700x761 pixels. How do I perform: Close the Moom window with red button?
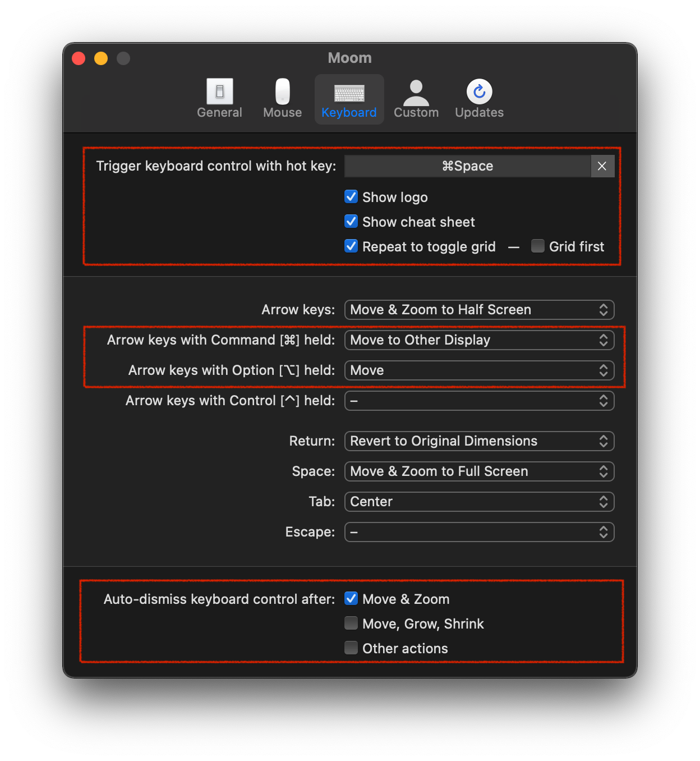(x=79, y=58)
